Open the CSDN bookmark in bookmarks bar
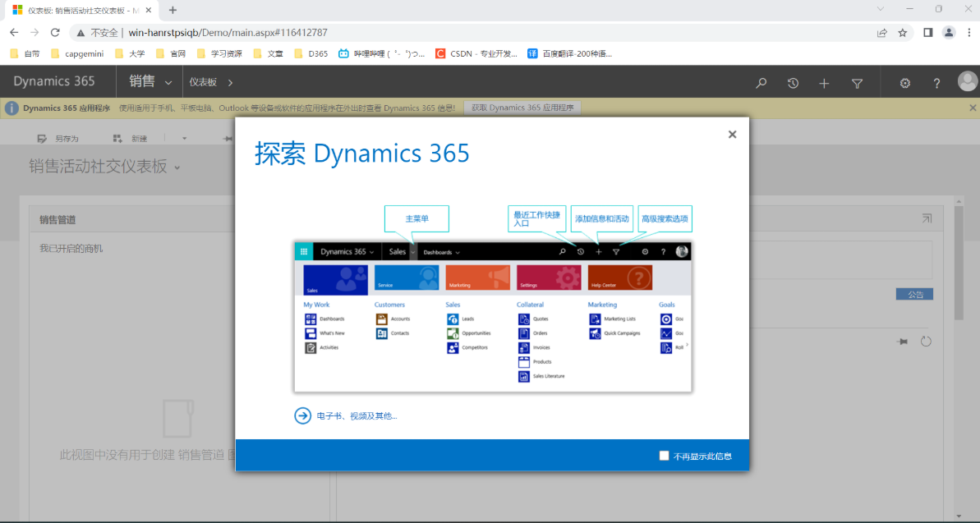The width and height of the screenshot is (980, 523). (x=476, y=54)
